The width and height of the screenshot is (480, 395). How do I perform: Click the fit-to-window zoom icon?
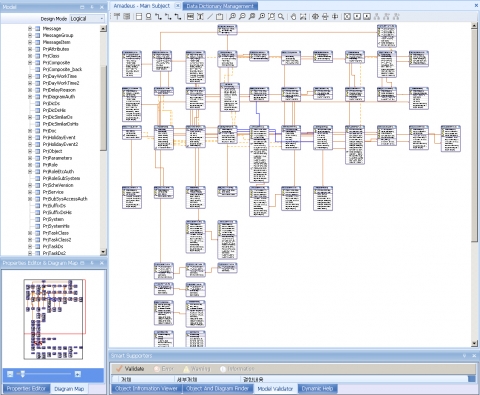272,16
